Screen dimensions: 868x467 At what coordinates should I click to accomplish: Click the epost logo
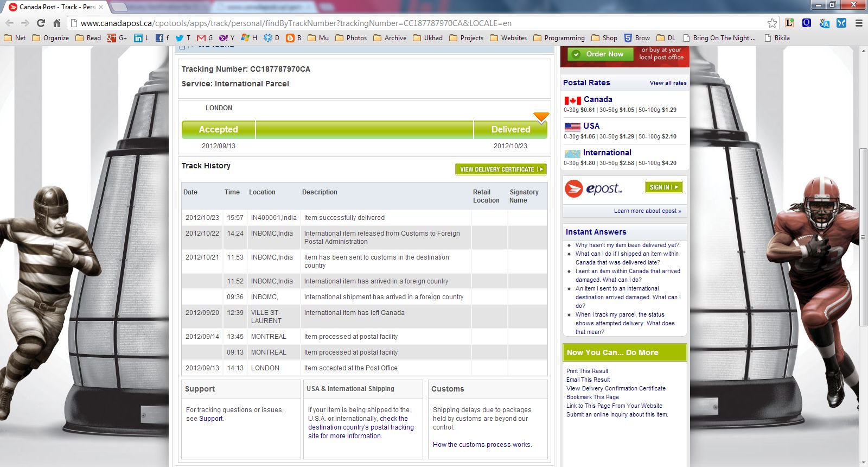(593, 188)
